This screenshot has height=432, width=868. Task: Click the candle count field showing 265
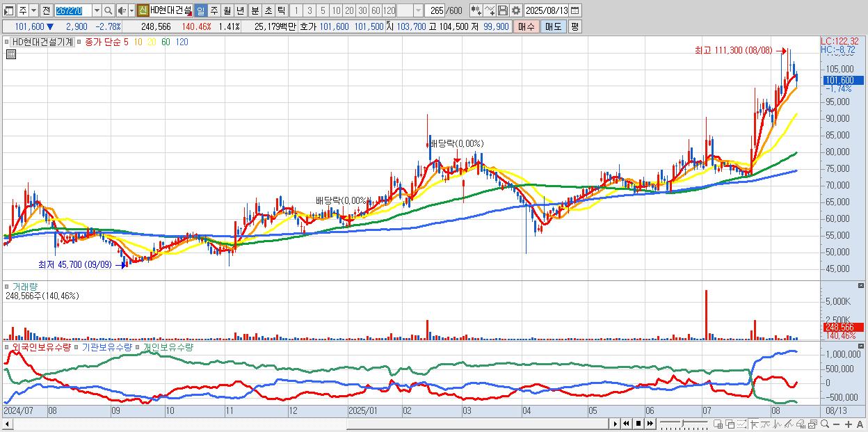pyautogui.click(x=435, y=10)
